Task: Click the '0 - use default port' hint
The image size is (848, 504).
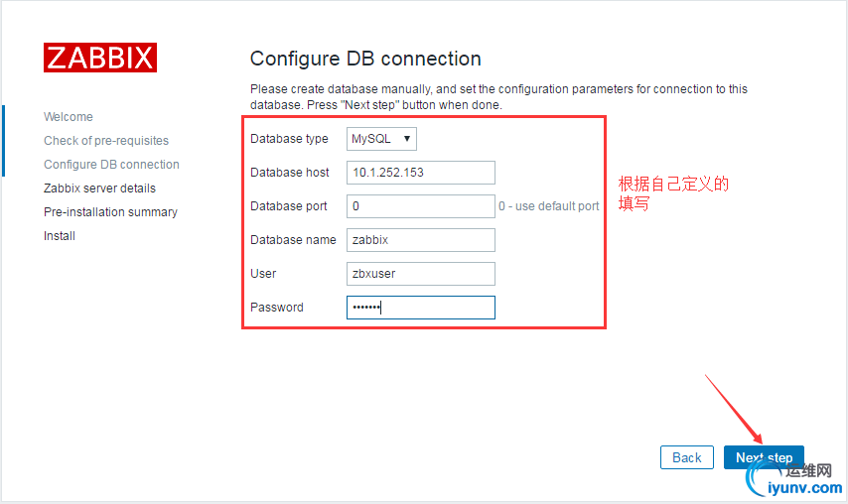Action: 548,206
